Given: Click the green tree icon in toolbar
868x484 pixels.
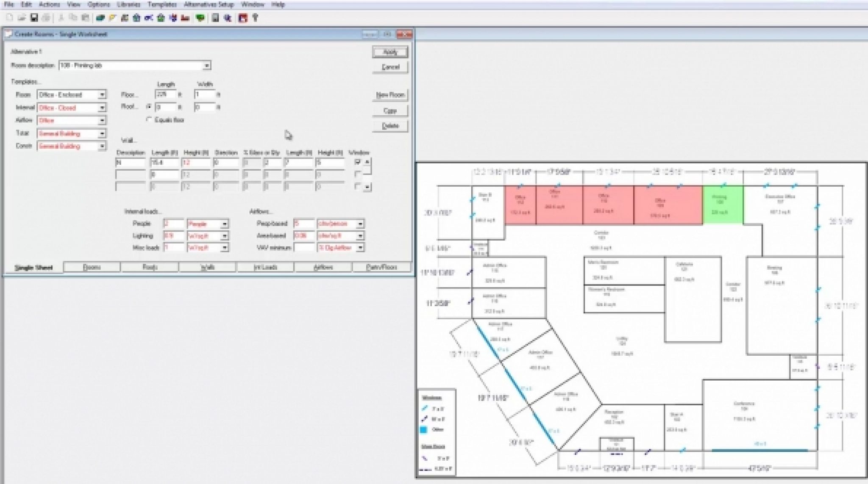Looking at the screenshot, I should [x=200, y=18].
